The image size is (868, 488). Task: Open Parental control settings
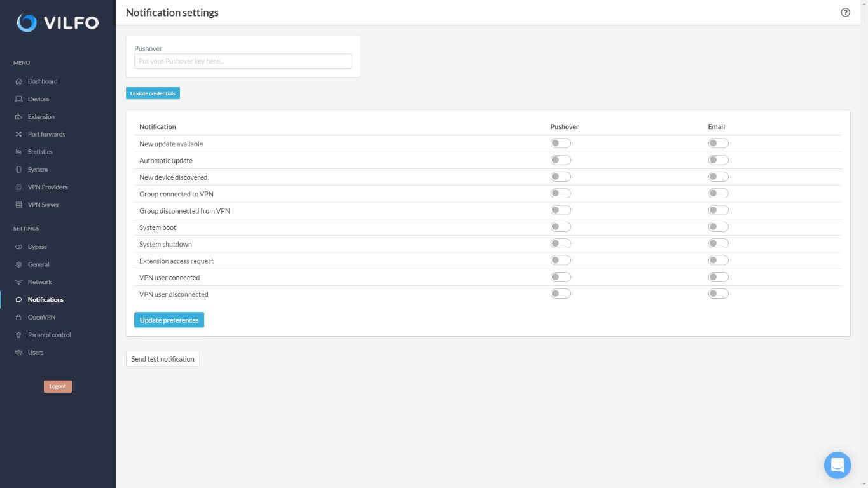click(x=50, y=335)
